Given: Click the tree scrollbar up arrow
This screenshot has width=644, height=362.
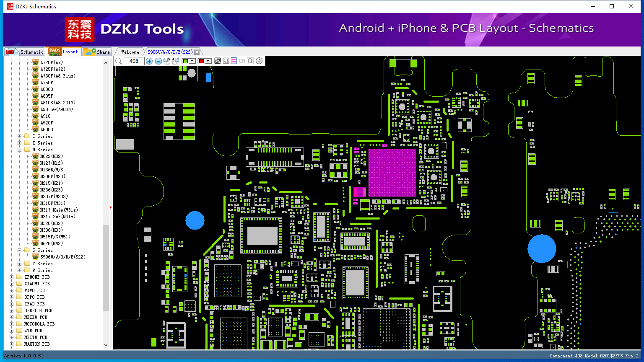Looking at the screenshot, I should [106, 62].
